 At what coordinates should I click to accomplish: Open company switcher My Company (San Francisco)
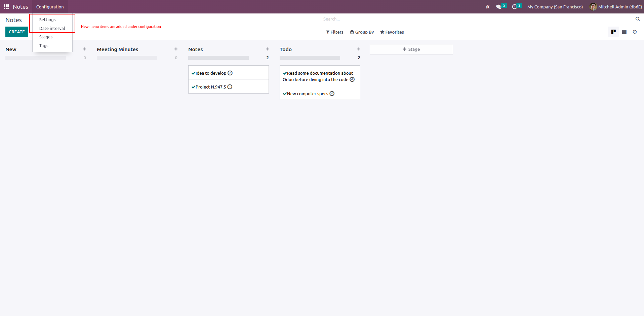pyautogui.click(x=555, y=7)
